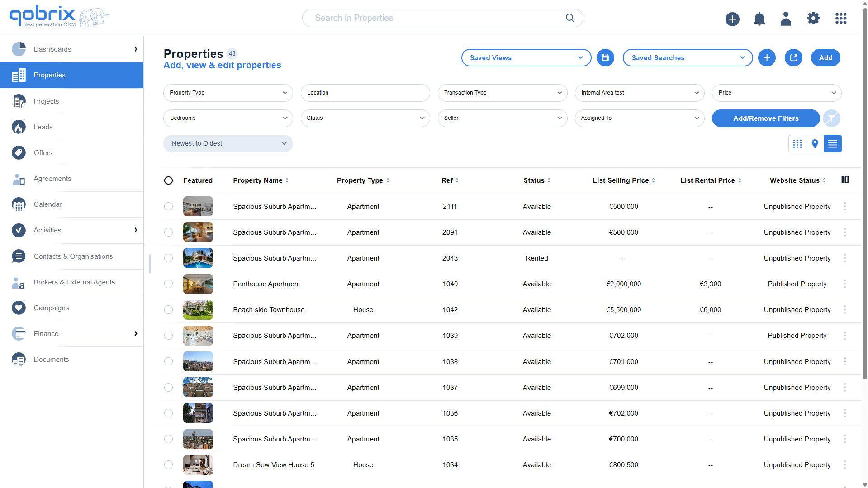Open Projects in the sidebar
The width and height of the screenshot is (868, 488).
[x=72, y=101]
